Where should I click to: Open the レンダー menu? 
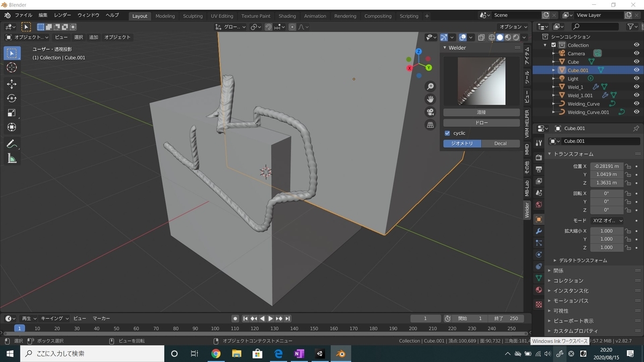tap(62, 16)
